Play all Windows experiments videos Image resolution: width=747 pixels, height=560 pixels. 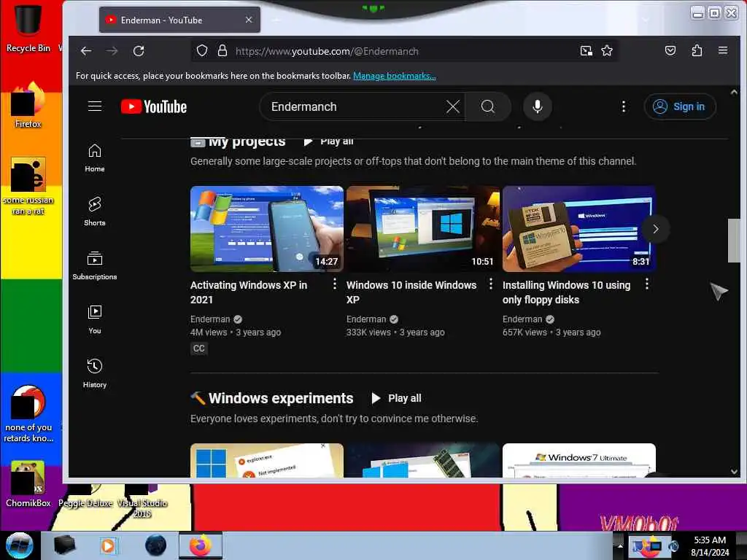[x=396, y=398]
